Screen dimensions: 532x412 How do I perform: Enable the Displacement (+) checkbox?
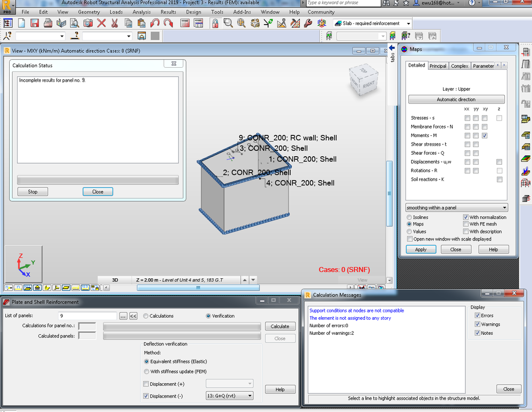[x=146, y=384]
